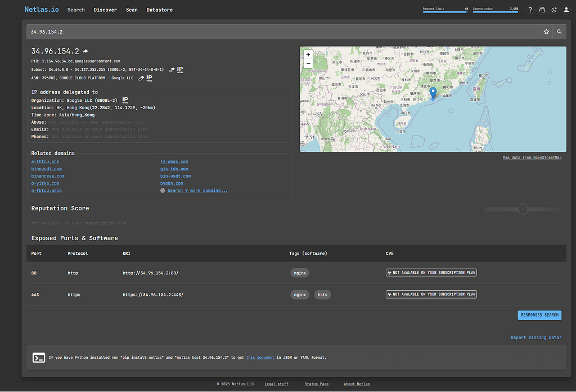Open the Scan menu item
This screenshot has height=392, width=576.
(132, 10)
